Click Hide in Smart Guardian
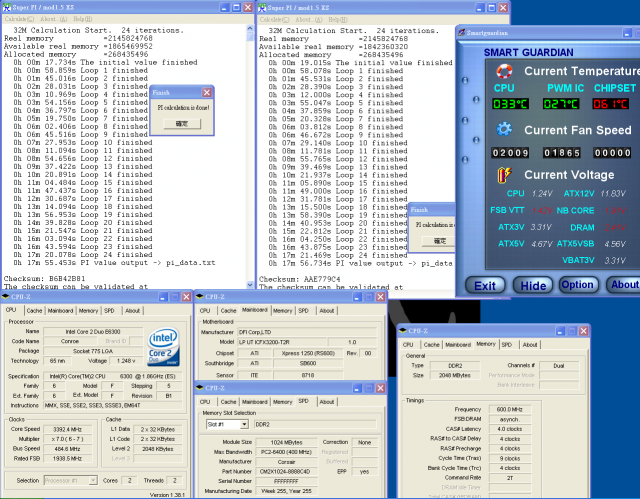The image size is (640, 499). tap(533, 286)
